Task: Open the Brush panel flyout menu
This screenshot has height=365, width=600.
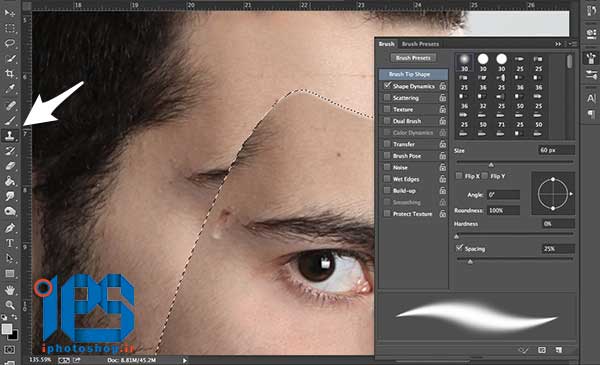Action: pos(573,44)
